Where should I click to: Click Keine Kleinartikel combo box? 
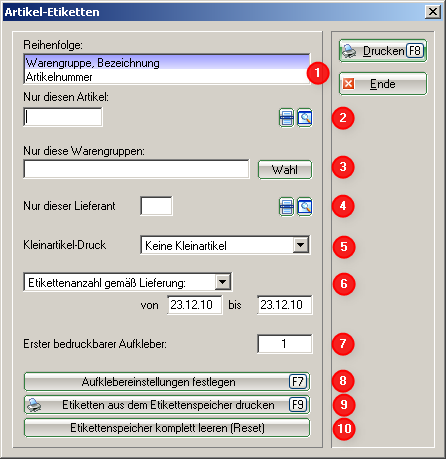tap(225, 245)
